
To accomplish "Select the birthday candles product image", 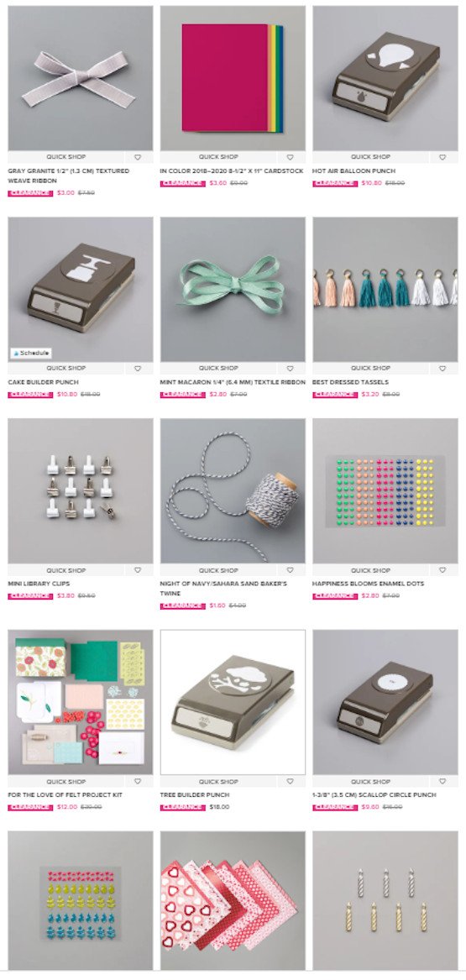I will coord(385,900).
